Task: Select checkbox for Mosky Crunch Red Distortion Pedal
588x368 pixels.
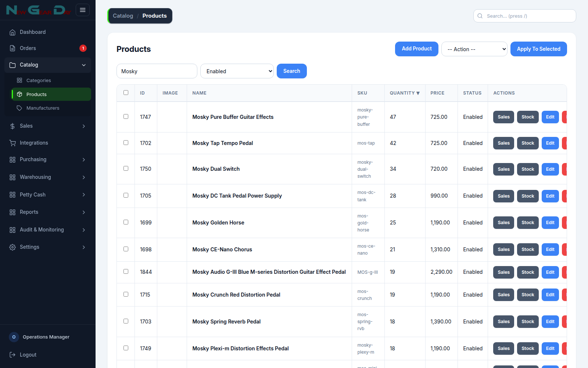Action: (x=126, y=294)
